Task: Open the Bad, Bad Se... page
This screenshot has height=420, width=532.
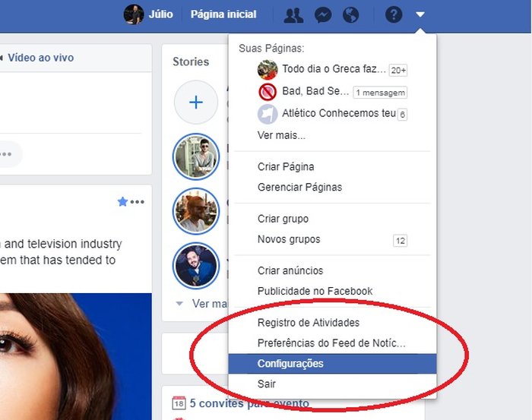Action: tap(315, 91)
